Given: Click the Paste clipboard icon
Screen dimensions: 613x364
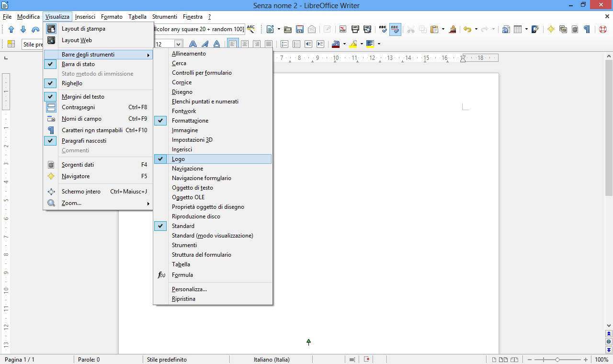Looking at the screenshot, I should click(x=434, y=29).
